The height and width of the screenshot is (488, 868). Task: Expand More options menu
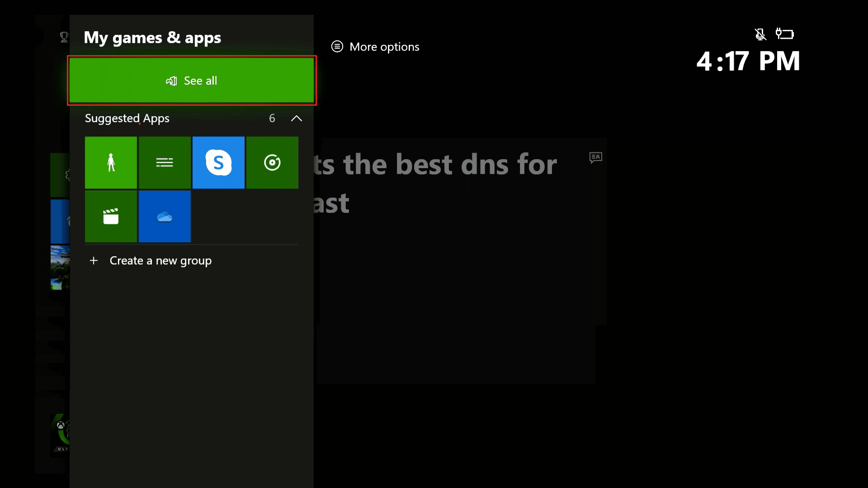coord(375,47)
